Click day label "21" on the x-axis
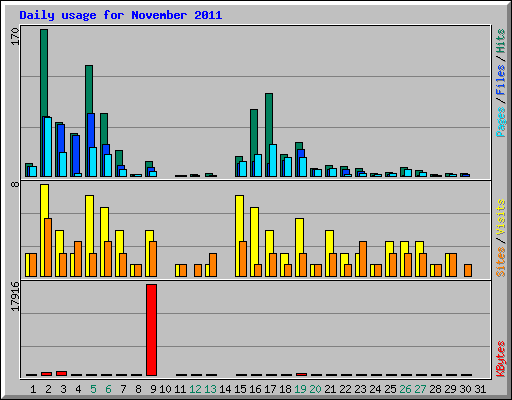Viewport: 512px width, 400px height. (330, 389)
